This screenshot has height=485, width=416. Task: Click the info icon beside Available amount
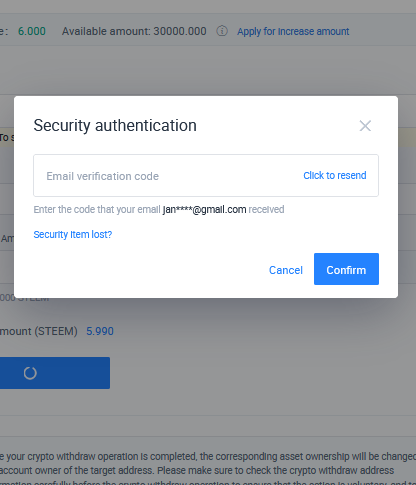(222, 31)
